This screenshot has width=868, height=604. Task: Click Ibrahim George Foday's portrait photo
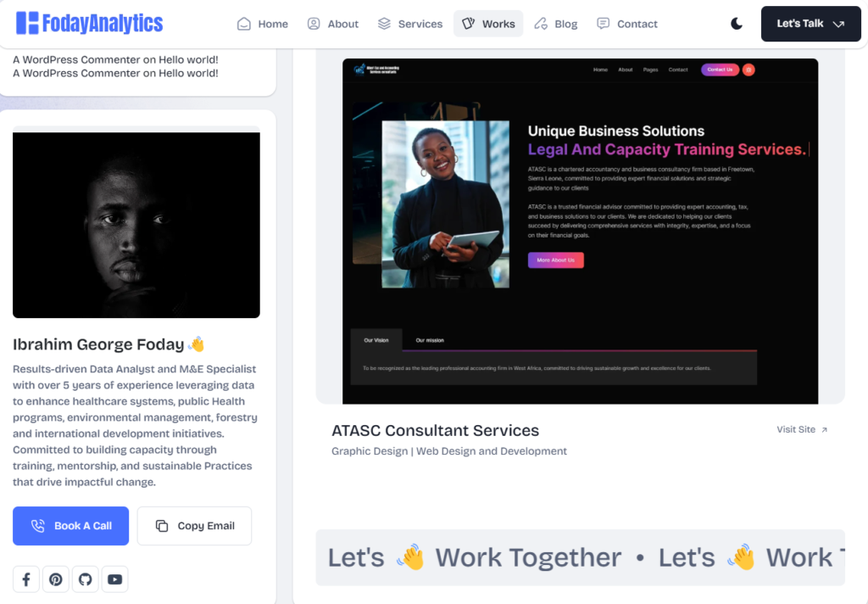136,225
